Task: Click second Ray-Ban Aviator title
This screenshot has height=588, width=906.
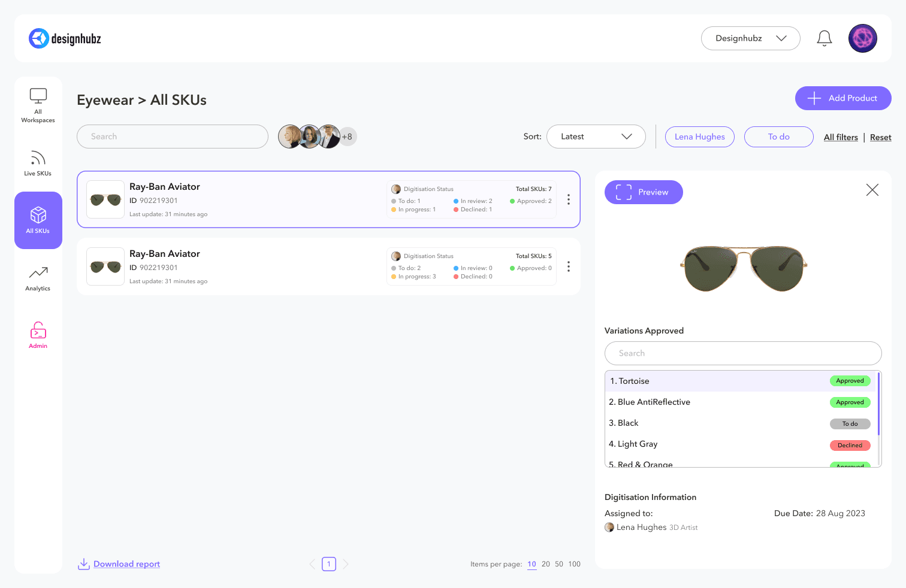Action: [165, 254]
